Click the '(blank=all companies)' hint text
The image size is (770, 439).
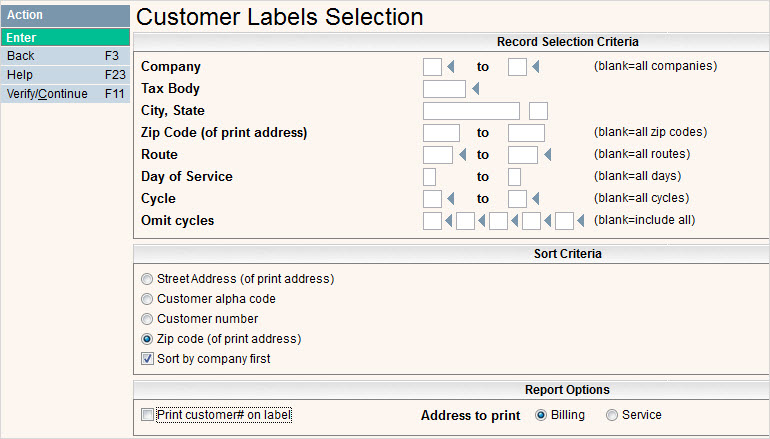(x=656, y=66)
